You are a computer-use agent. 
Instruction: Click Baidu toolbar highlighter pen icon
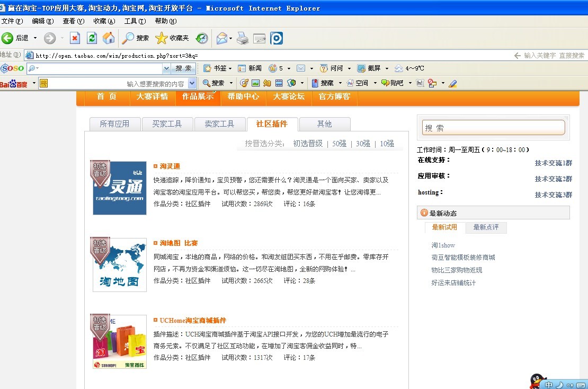pos(452,83)
